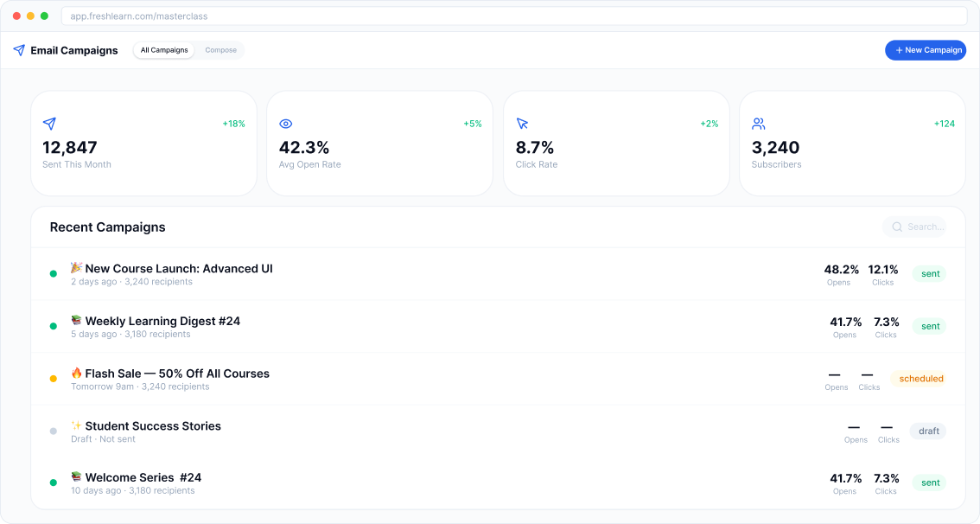Viewport: 980px width, 524px height.
Task: Click the sparkles emoji beside Student Success Stories
Action: click(x=77, y=425)
